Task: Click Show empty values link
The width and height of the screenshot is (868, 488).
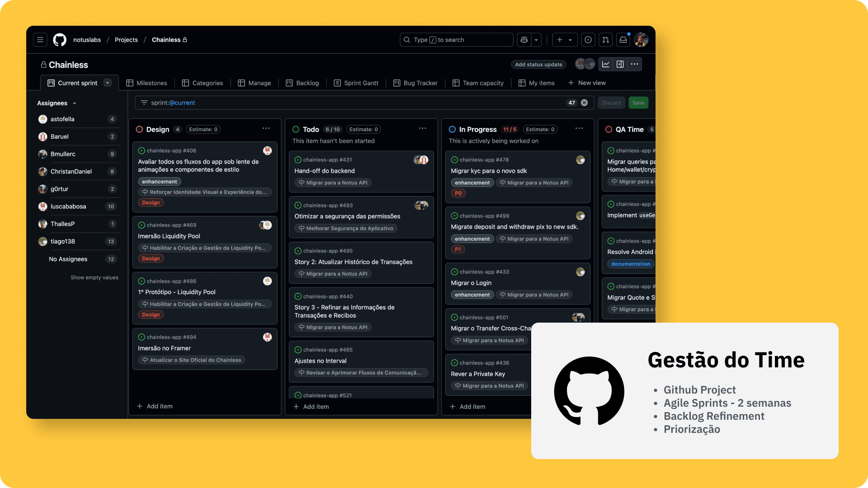Action: [94, 277]
